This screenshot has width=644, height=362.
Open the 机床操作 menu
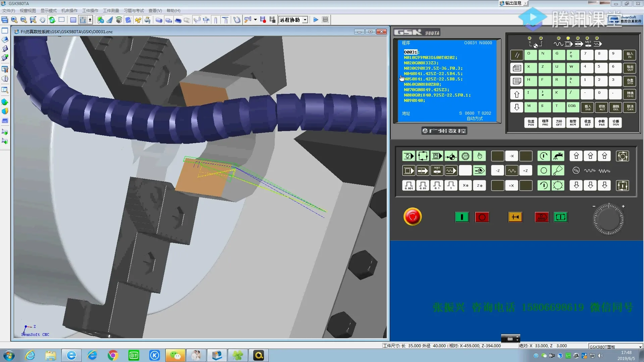[x=69, y=11]
